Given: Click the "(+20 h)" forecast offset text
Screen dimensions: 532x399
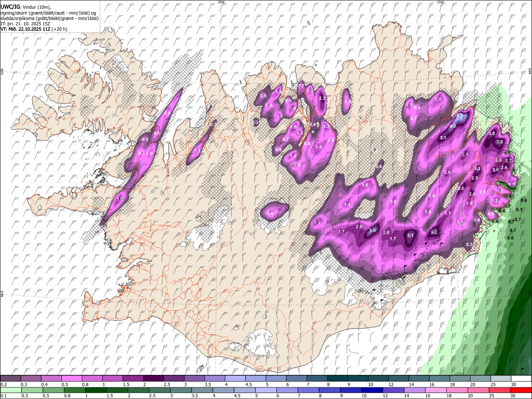Looking at the screenshot, I should coord(60,29).
